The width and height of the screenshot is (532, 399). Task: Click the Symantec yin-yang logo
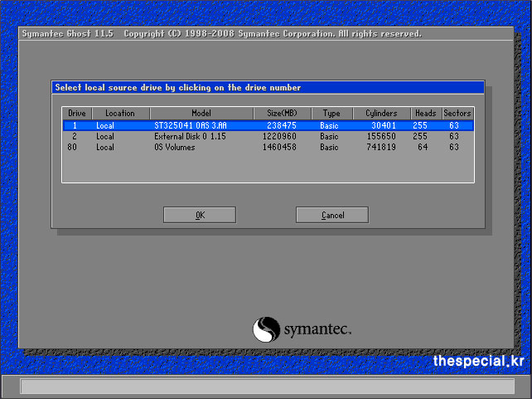click(266, 329)
